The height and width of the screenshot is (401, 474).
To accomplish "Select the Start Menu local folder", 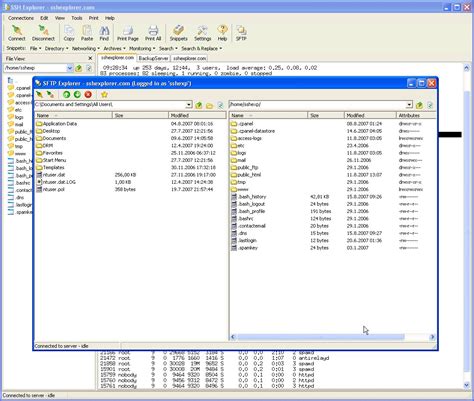I will coord(51,160).
